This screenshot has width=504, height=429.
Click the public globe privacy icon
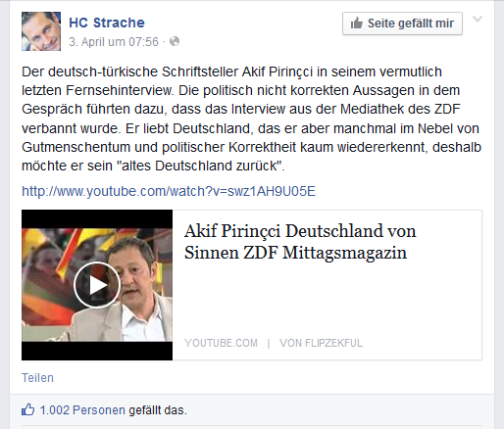[175, 41]
